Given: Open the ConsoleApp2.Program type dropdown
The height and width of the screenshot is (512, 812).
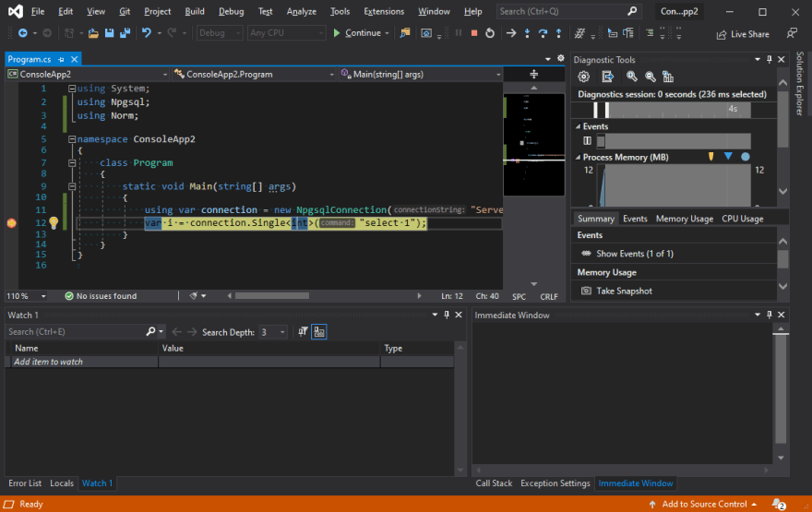Looking at the screenshot, I should coord(254,74).
